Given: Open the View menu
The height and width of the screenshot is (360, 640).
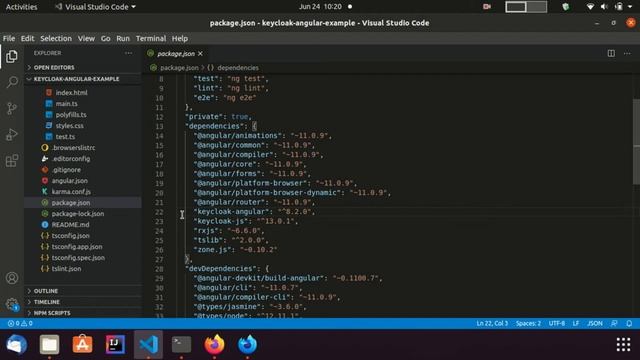Looking at the screenshot, I should pos(86,38).
